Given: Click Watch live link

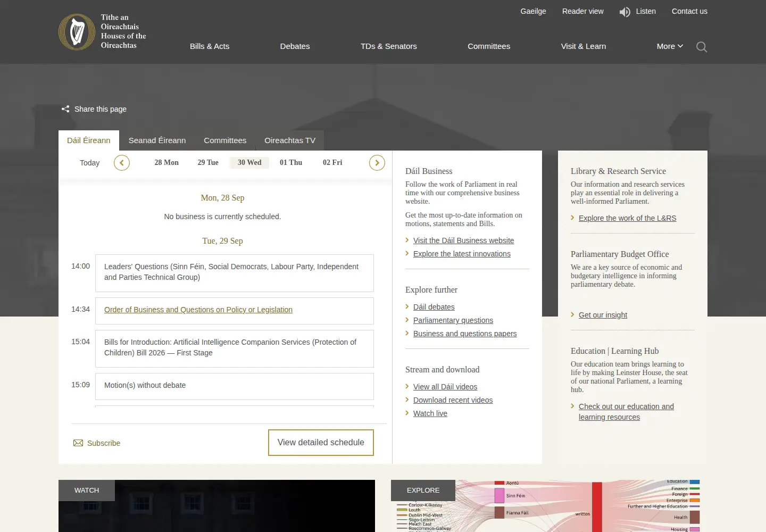Looking at the screenshot, I should pos(430,413).
